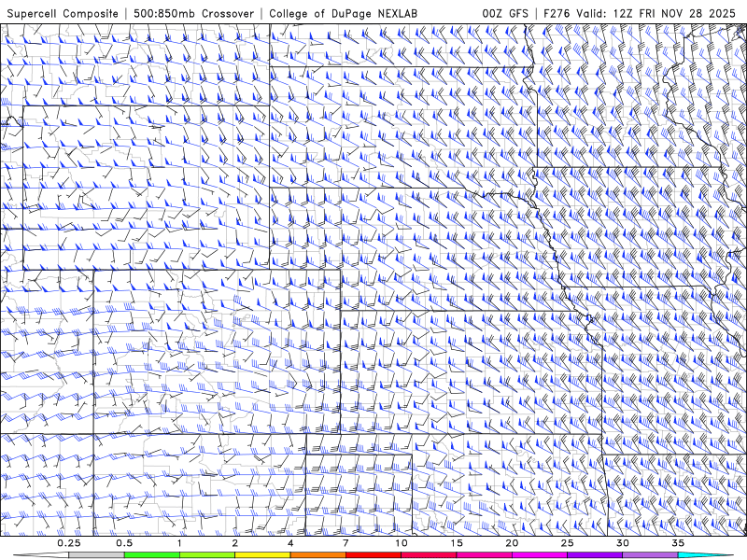
Task: Pick the yellow color bar segment
Action: [262, 555]
